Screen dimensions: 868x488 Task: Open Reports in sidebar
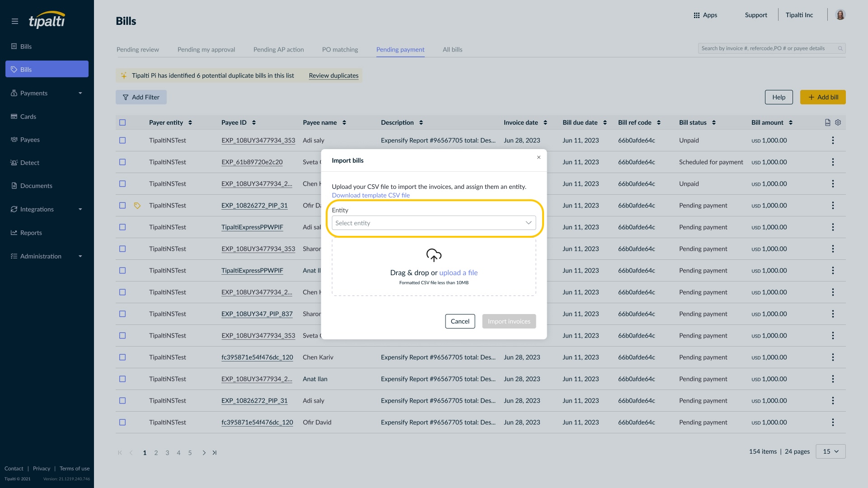click(x=31, y=233)
